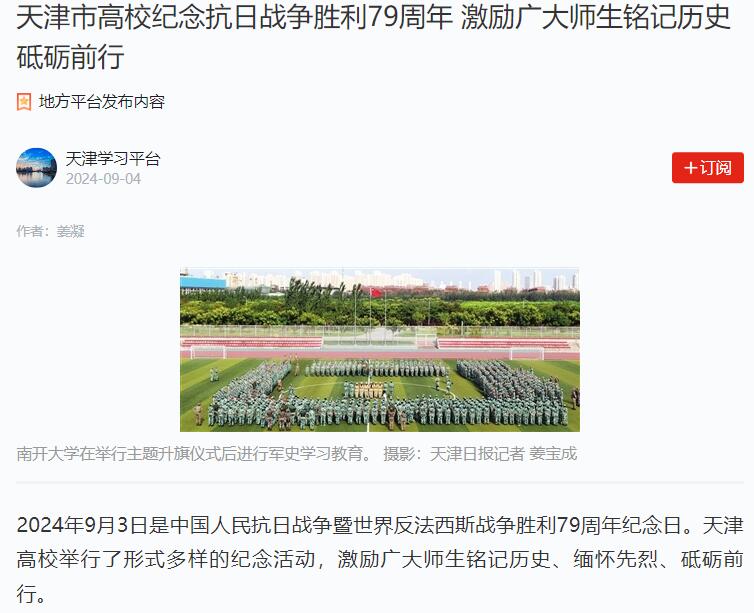Click the red +订阅 subscribe button
Screen dimensions: 754x613
tap(707, 168)
